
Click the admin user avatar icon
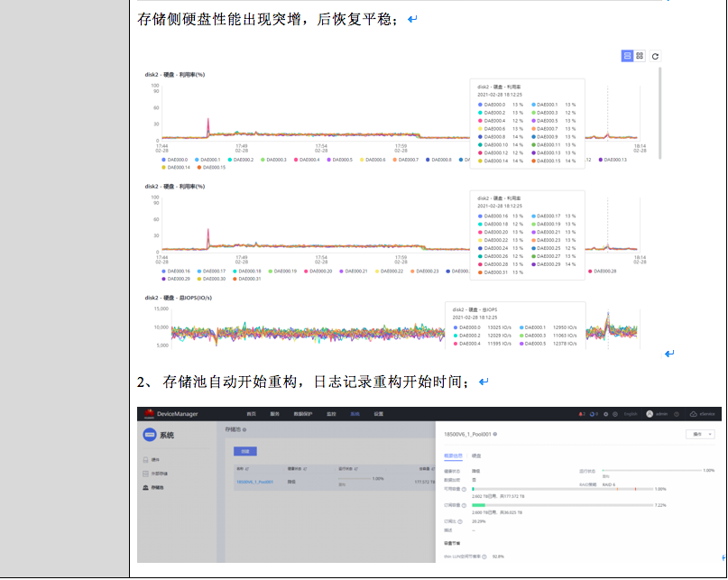(x=650, y=414)
